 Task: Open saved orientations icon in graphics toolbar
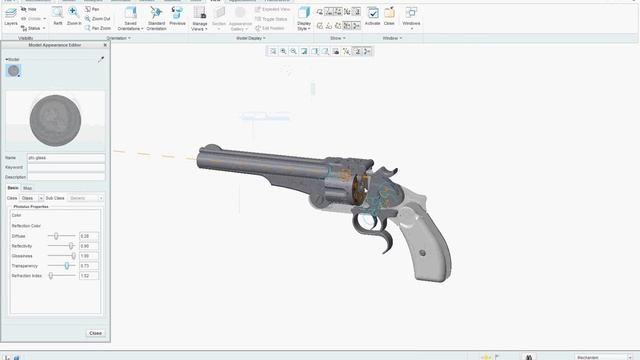(325, 51)
